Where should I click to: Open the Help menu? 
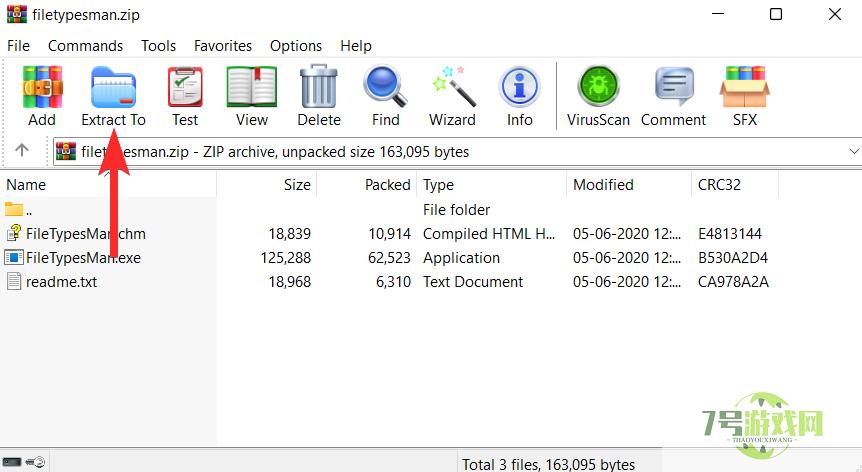(356, 46)
